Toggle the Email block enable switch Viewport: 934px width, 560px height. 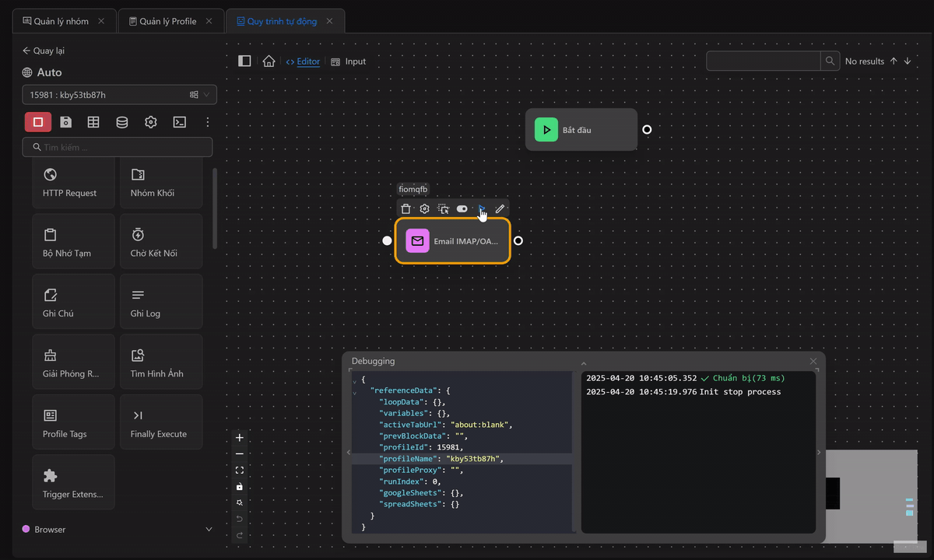pyautogui.click(x=462, y=208)
